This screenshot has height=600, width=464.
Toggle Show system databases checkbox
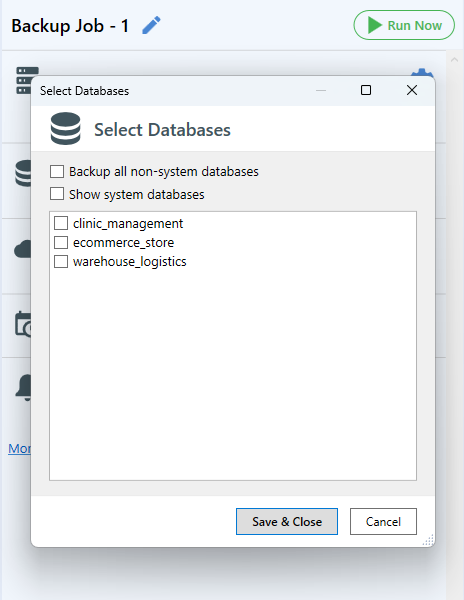click(x=57, y=194)
